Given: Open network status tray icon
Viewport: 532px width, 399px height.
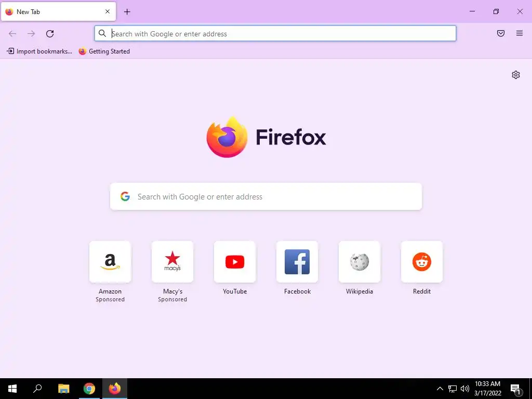Looking at the screenshot, I should point(453,389).
